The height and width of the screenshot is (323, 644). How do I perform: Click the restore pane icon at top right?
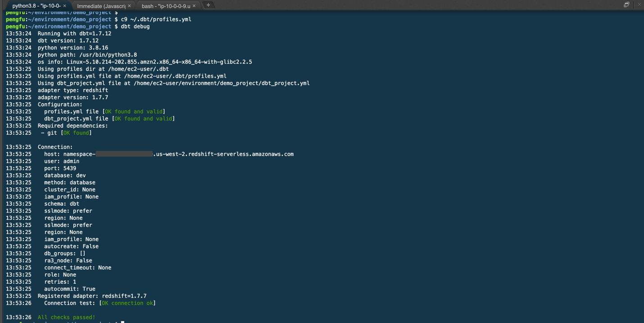(626, 5)
